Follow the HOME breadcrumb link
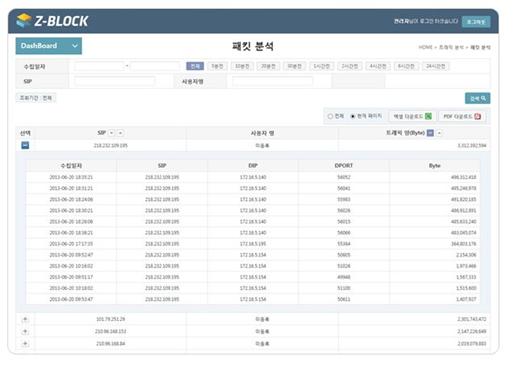Image resolution: width=513 pixels, height=368 pixels. click(425, 47)
